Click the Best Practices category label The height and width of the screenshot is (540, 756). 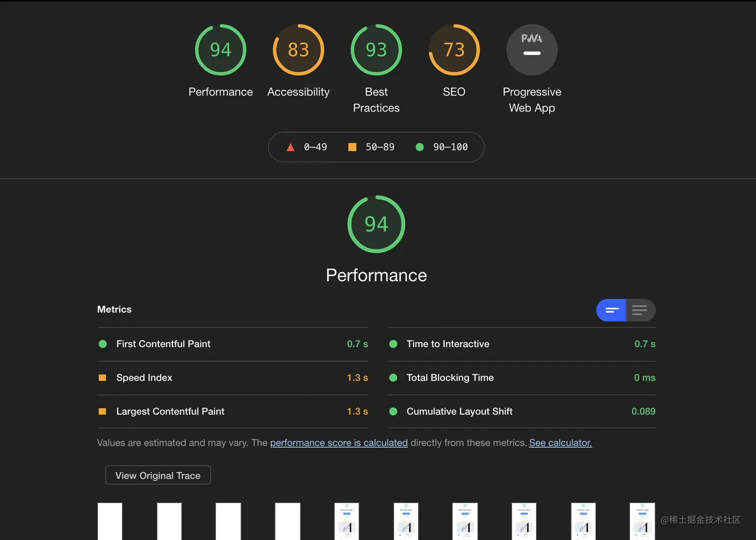376,100
